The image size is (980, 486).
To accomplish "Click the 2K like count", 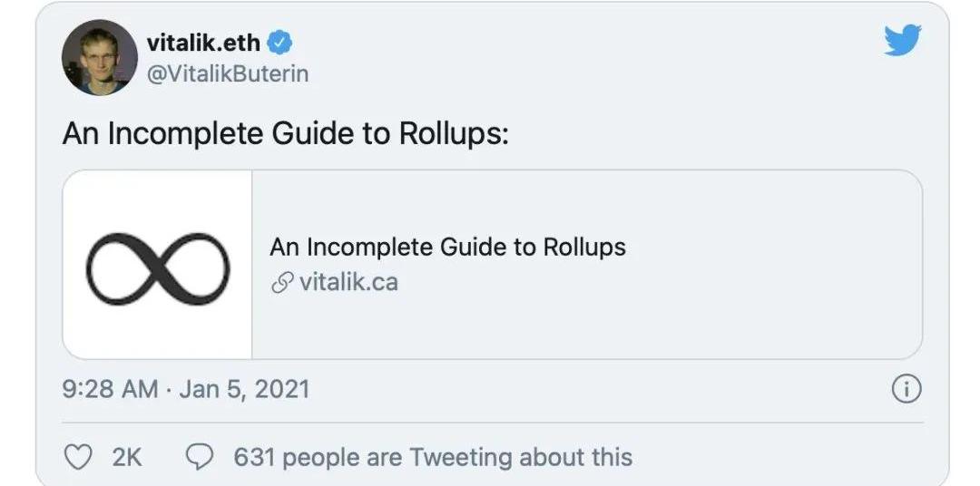I will pyautogui.click(x=127, y=457).
